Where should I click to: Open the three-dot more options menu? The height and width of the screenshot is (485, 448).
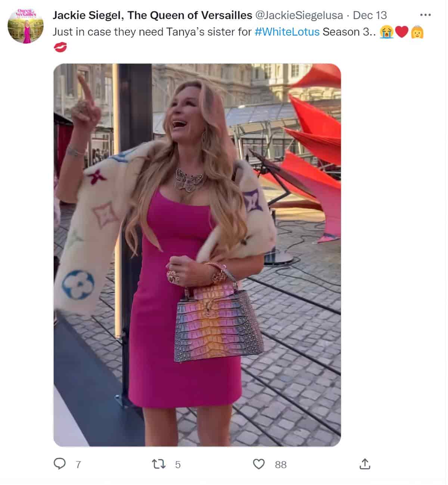pyautogui.click(x=425, y=15)
